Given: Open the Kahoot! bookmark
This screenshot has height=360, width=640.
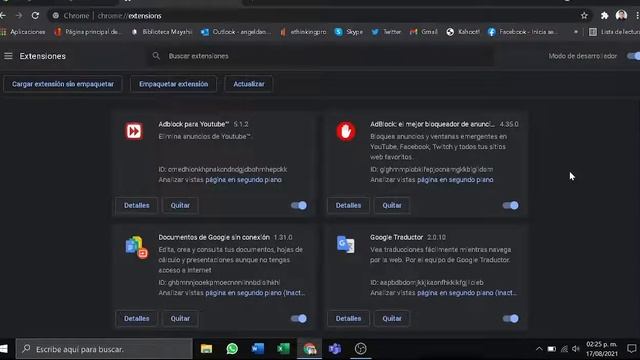Looking at the screenshot, I should [463, 32].
